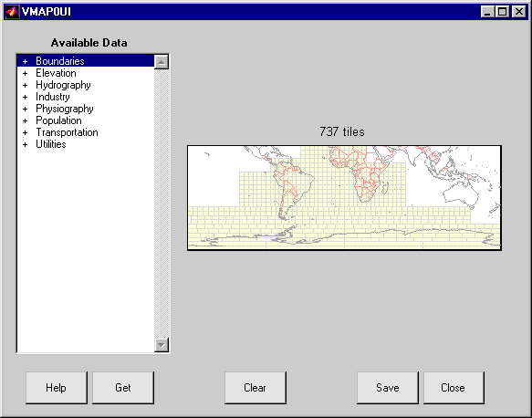The height and width of the screenshot is (418, 532).
Task: Click the list scrollbar down arrow
Action: click(x=162, y=345)
